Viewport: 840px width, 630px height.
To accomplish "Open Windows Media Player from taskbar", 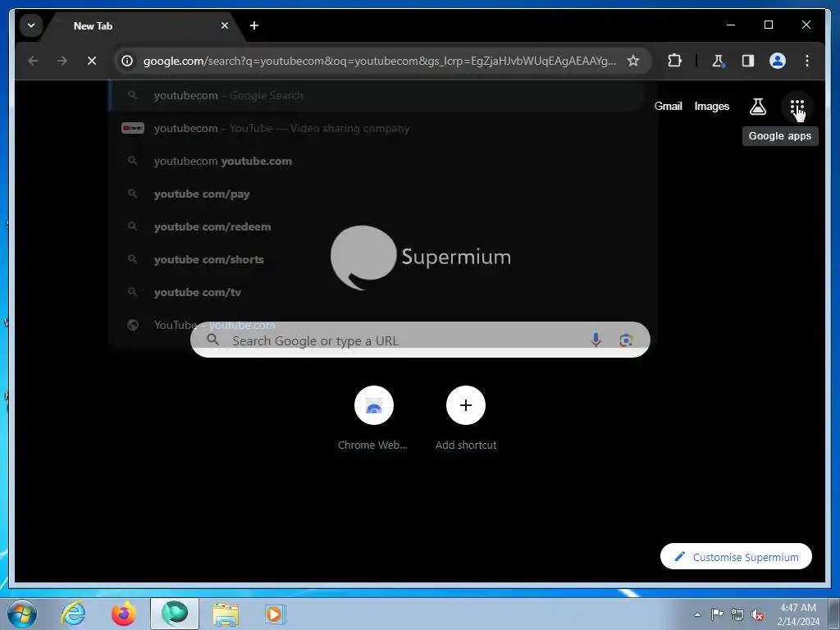I will point(276,614).
